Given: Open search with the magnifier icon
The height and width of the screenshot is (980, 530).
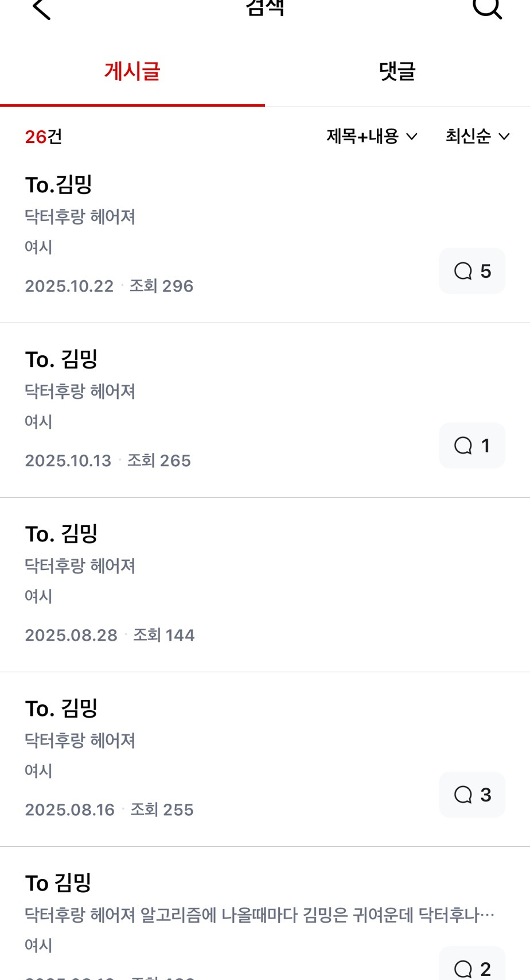Looking at the screenshot, I should click(x=487, y=8).
